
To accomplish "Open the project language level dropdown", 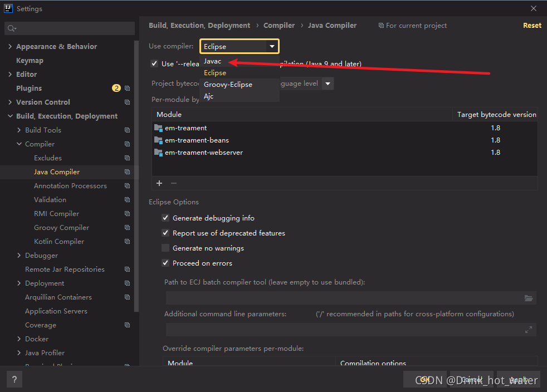I will pos(327,83).
